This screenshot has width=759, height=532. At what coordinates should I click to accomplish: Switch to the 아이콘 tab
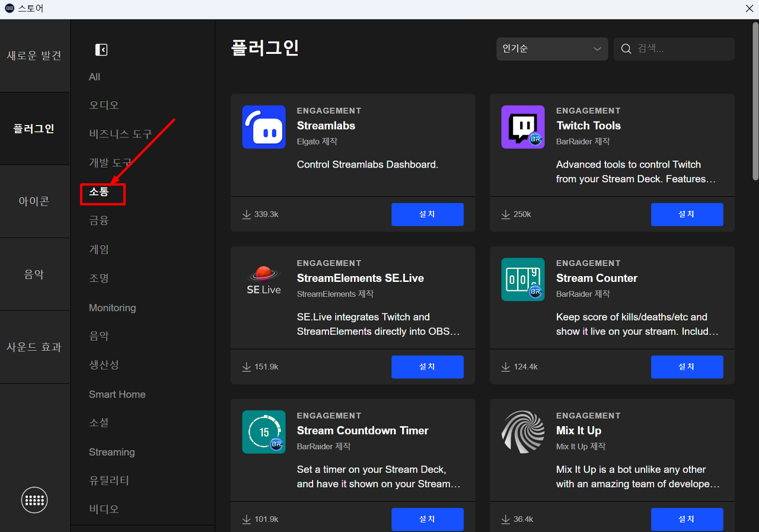(34, 201)
